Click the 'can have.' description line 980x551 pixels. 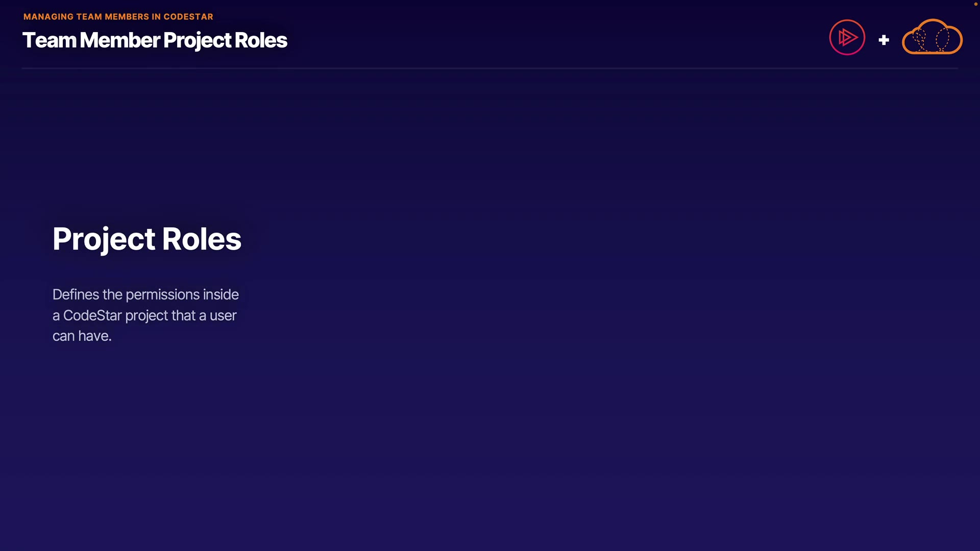82,336
